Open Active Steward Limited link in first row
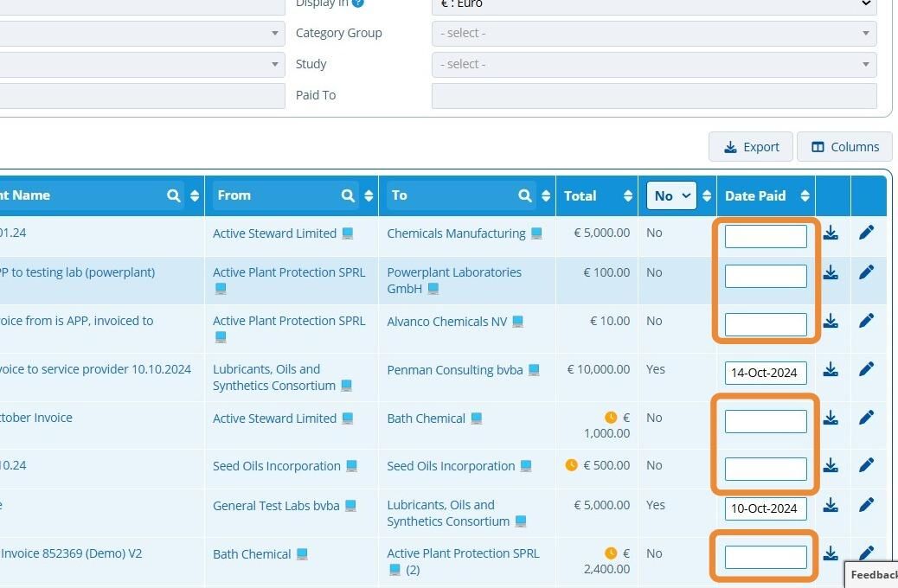Image resolution: width=898 pixels, height=588 pixels. click(x=274, y=233)
